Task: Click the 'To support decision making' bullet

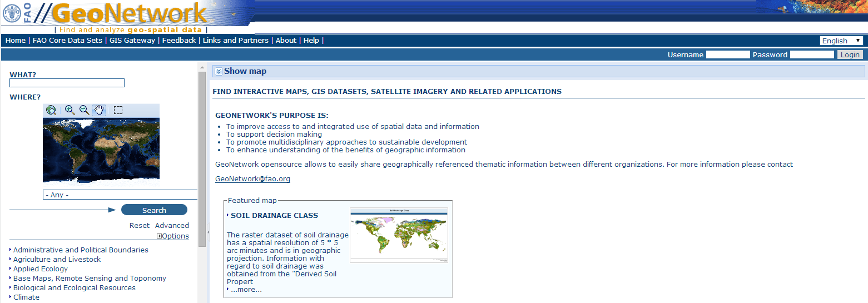Action: tap(274, 135)
